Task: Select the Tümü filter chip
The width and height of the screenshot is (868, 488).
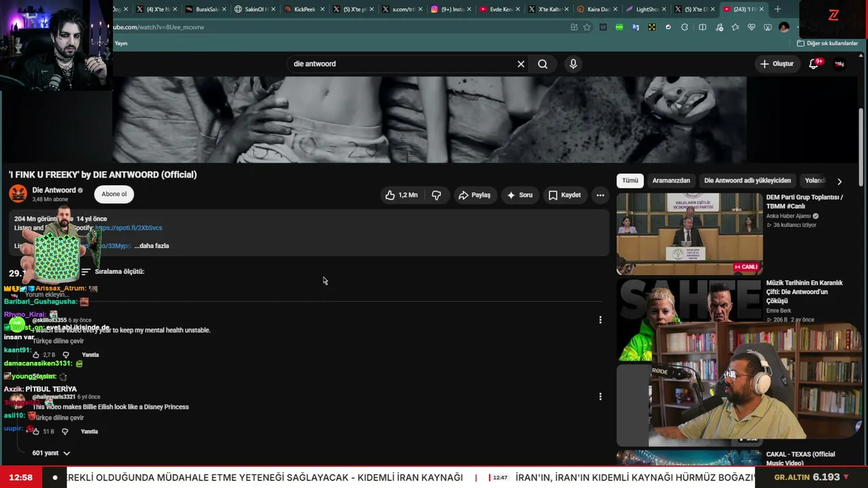Action: pyautogui.click(x=630, y=181)
